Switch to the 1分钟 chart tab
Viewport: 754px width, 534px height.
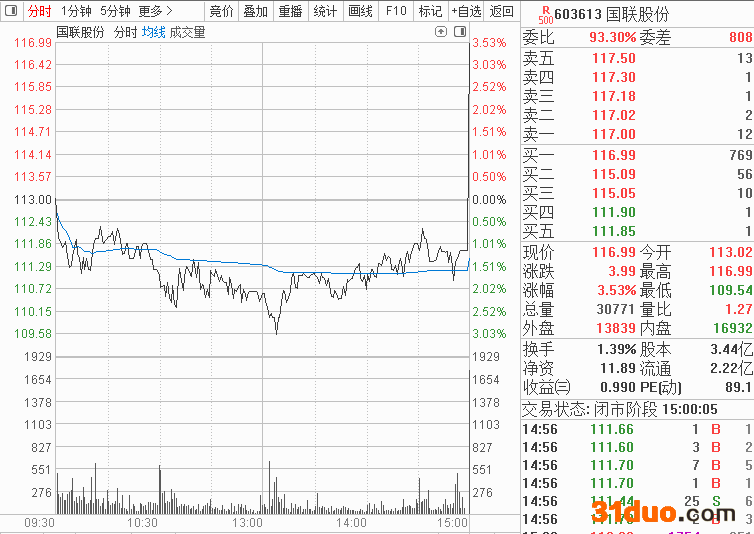76,11
